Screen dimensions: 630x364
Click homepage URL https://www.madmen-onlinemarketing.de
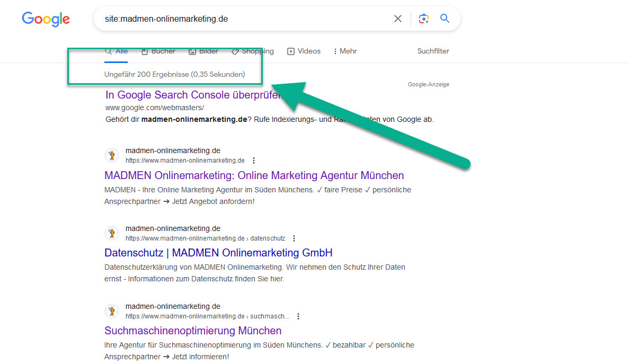(x=185, y=161)
